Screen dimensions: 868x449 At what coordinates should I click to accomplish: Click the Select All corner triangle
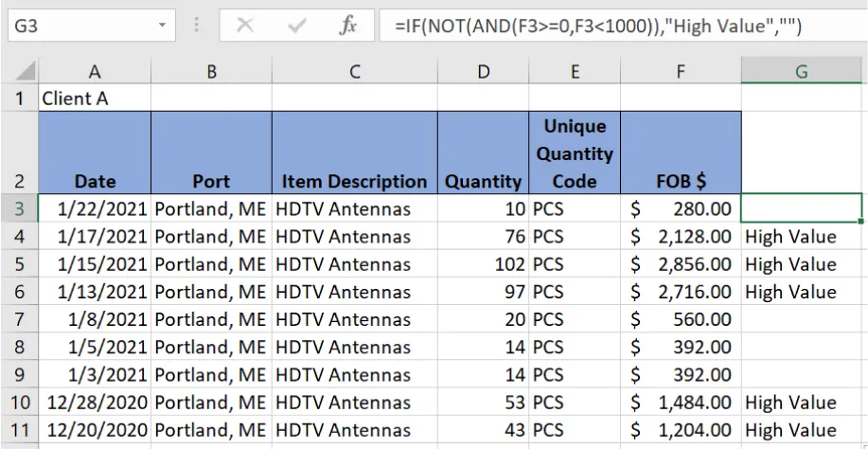coord(20,72)
